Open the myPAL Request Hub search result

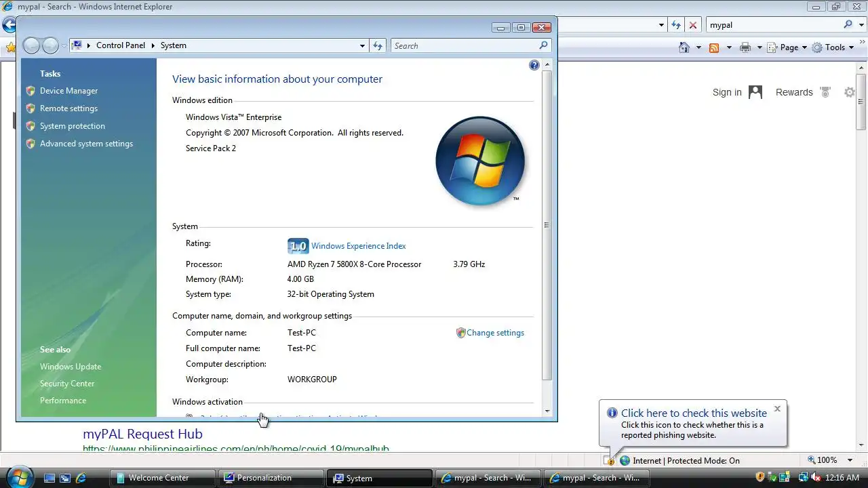pyautogui.click(x=142, y=434)
